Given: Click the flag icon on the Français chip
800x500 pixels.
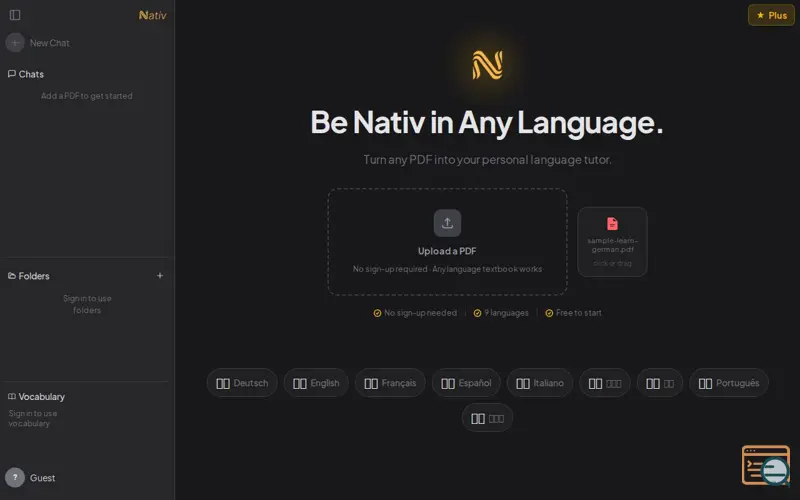Looking at the screenshot, I should pos(371,383).
